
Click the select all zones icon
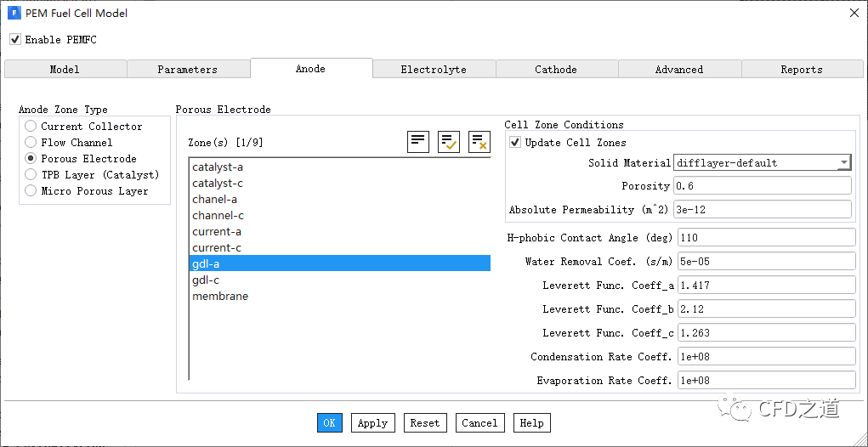[x=449, y=142]
